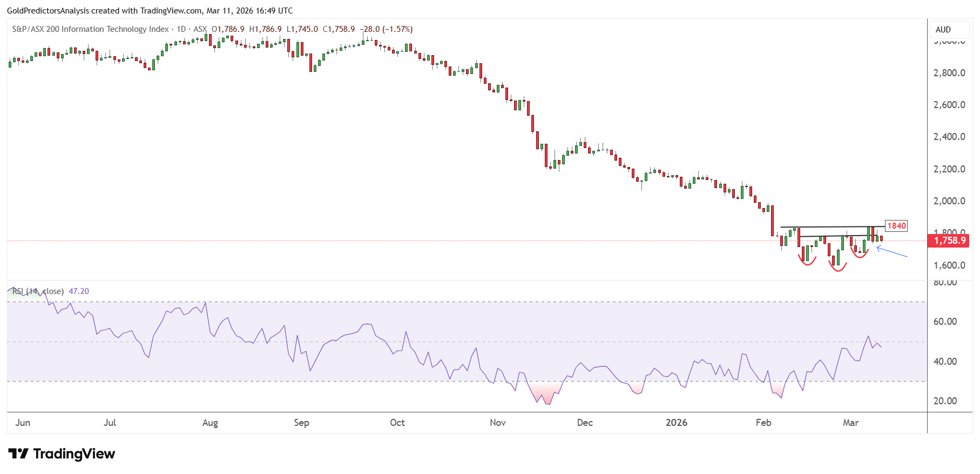Click the Oct label on the time axis
The image size is (980, 474).
click(x=397, y=423)
